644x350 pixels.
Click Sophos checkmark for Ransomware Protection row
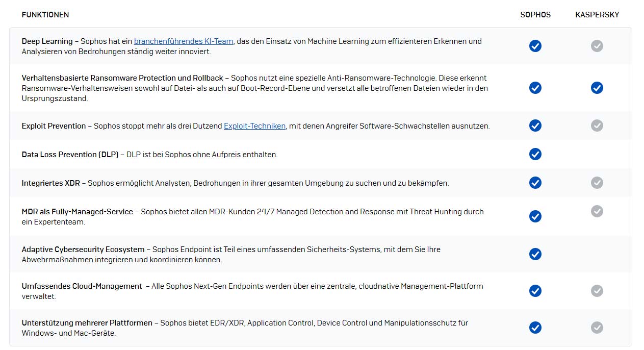click(535, 88)
